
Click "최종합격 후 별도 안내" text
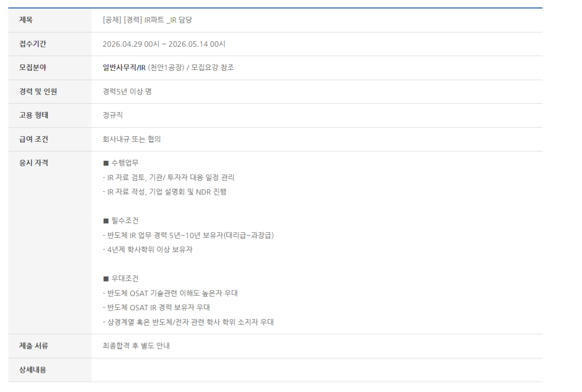click(x=136, y=346)
